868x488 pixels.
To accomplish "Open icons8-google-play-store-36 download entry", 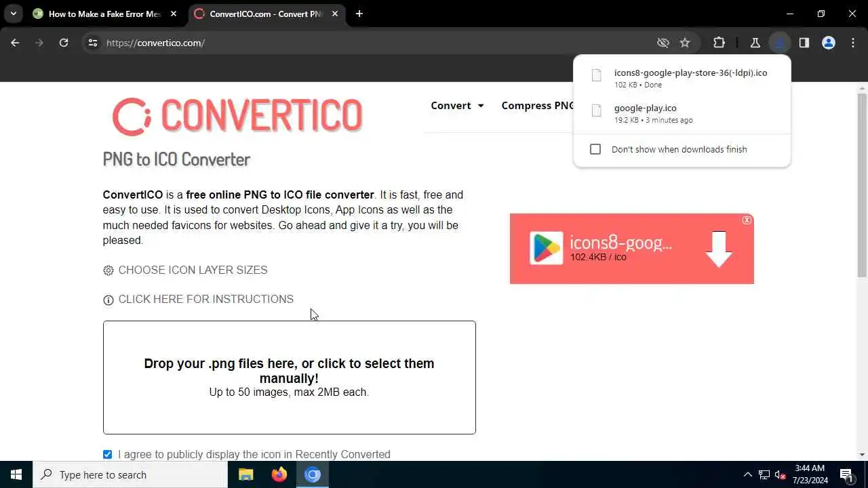I will [682, 78].
